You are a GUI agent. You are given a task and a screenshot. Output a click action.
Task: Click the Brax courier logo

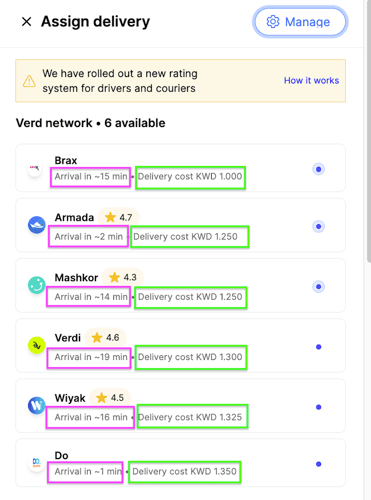(35, 168)
